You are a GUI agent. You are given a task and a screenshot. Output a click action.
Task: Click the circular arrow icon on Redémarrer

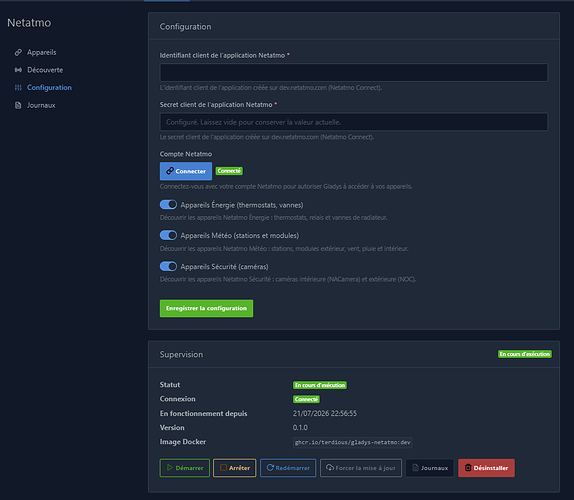click(x=270, y=467)
